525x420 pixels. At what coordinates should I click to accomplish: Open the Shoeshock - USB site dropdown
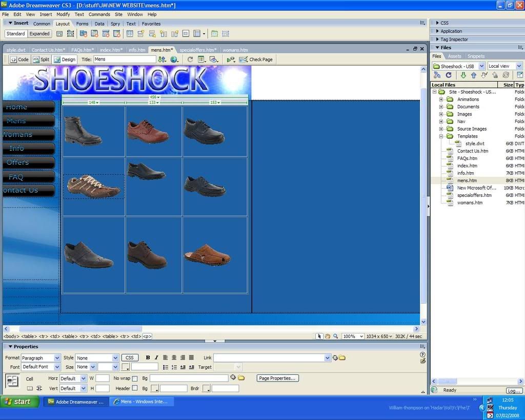coord(481,66)
